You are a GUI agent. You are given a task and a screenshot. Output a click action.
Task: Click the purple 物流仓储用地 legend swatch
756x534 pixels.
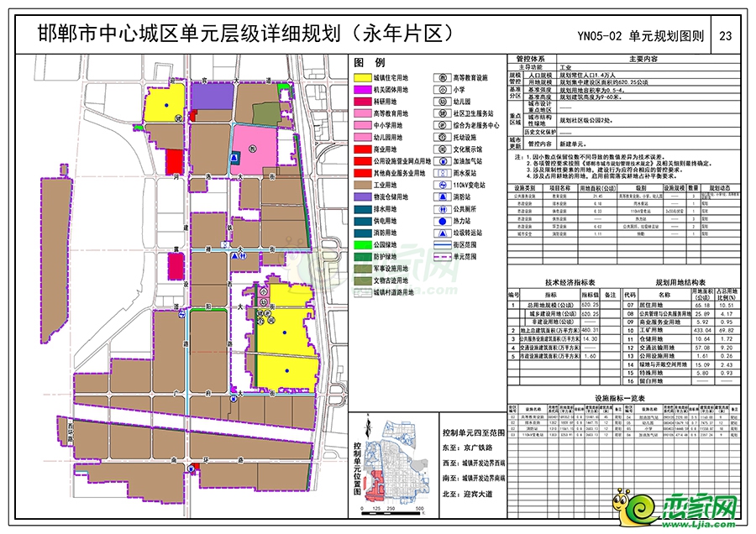tap(362, 197)
